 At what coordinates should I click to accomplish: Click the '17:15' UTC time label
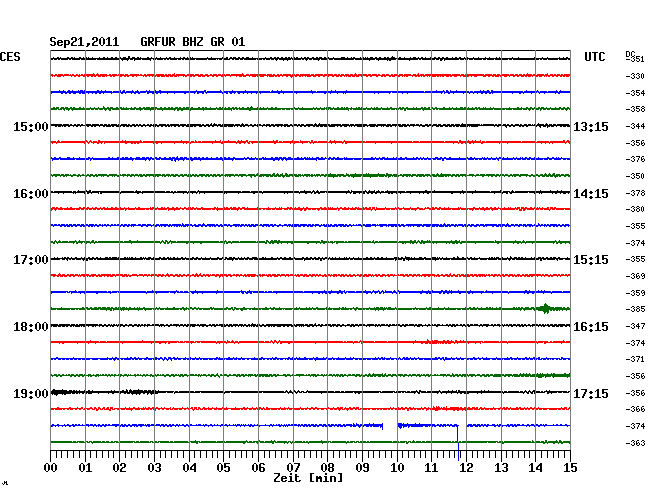591,393
